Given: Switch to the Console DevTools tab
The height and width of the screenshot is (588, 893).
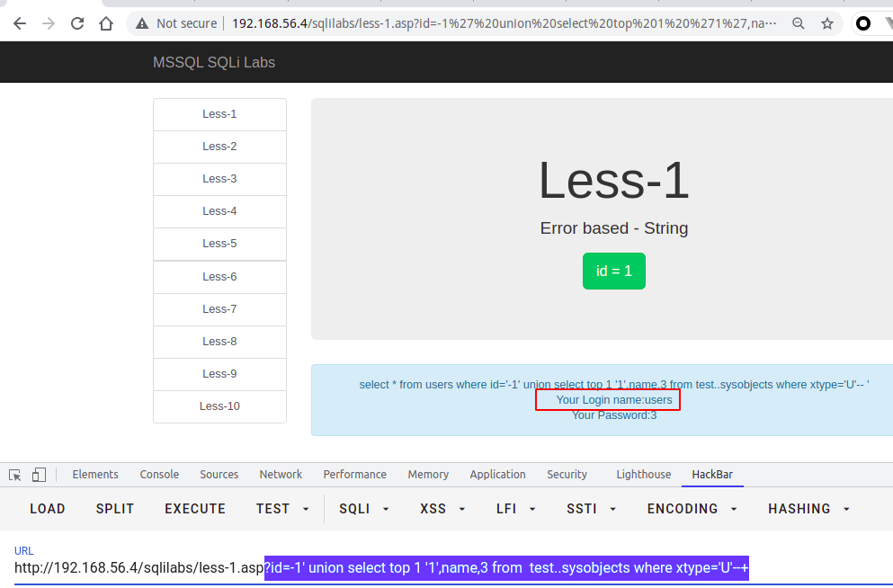Looking at the screenshot, I should [x=159, y=475].
